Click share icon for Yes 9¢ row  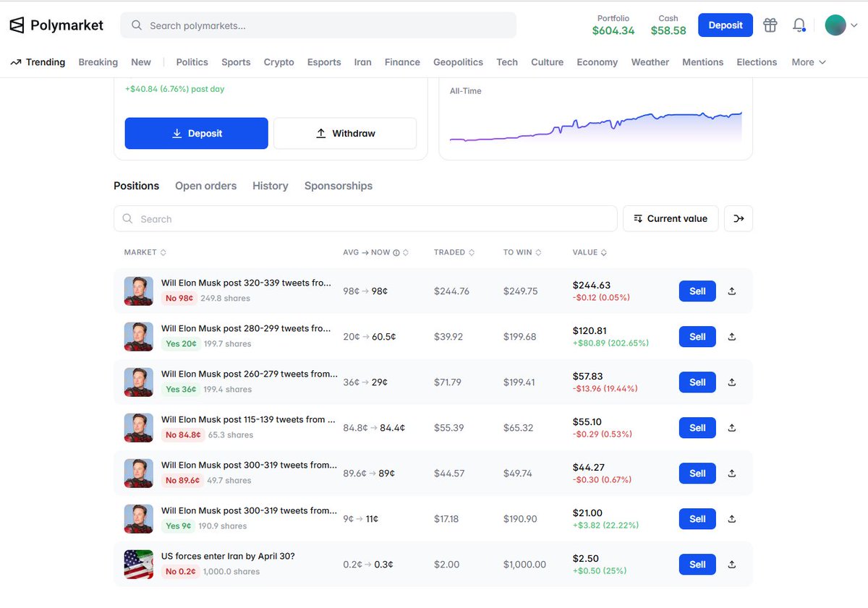pyautogui.click(x=731, y=519)
